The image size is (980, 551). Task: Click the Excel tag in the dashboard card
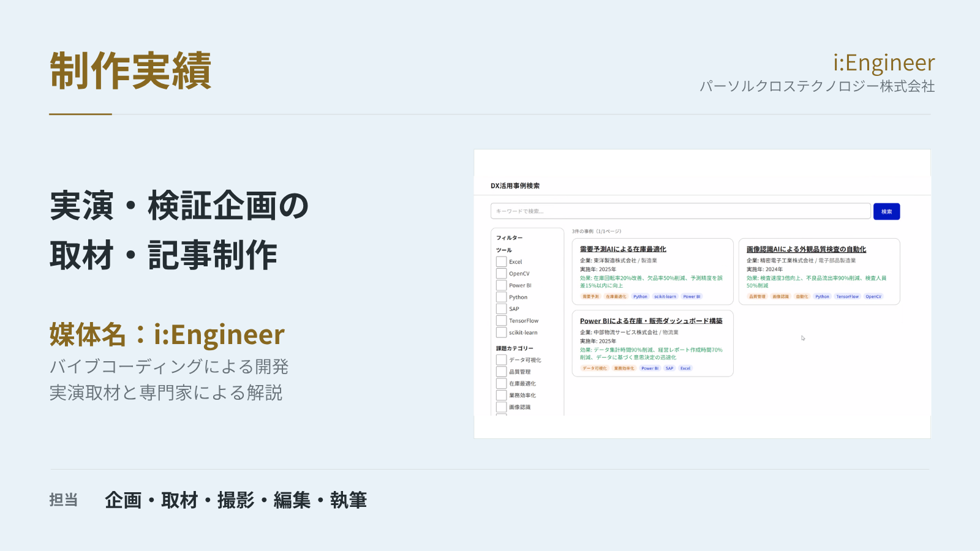coord(685,369)
